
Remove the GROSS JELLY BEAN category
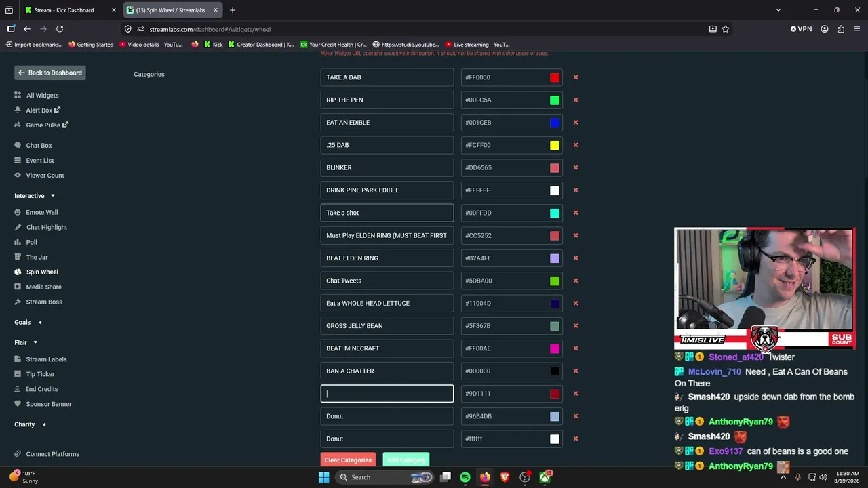click(576, 326)
